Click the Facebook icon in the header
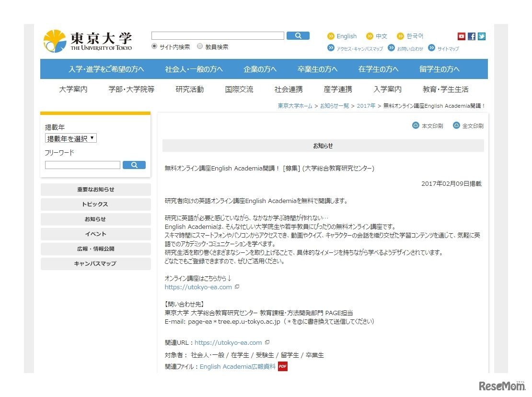The height and width of the screenshot is (397, 532). [471, 36]
